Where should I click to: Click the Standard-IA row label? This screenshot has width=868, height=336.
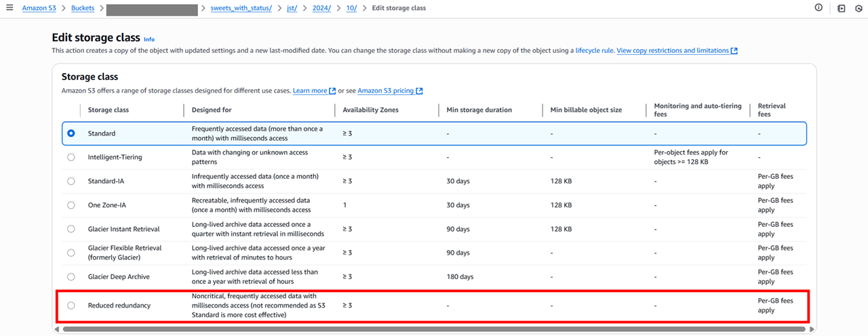pyautogui.click(x=106, y=181)
